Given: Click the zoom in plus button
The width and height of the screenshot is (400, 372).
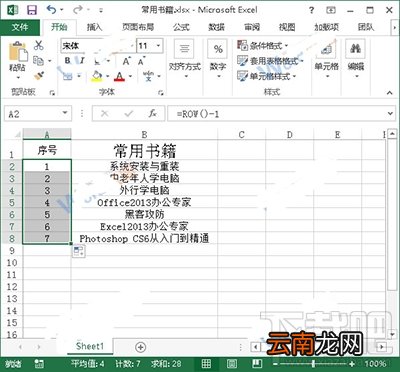Looking at the screenshot, I should pos(352,364).
